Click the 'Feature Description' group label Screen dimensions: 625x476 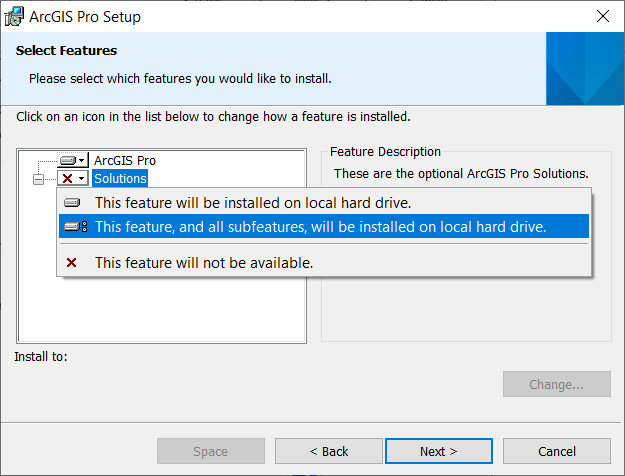385,151
